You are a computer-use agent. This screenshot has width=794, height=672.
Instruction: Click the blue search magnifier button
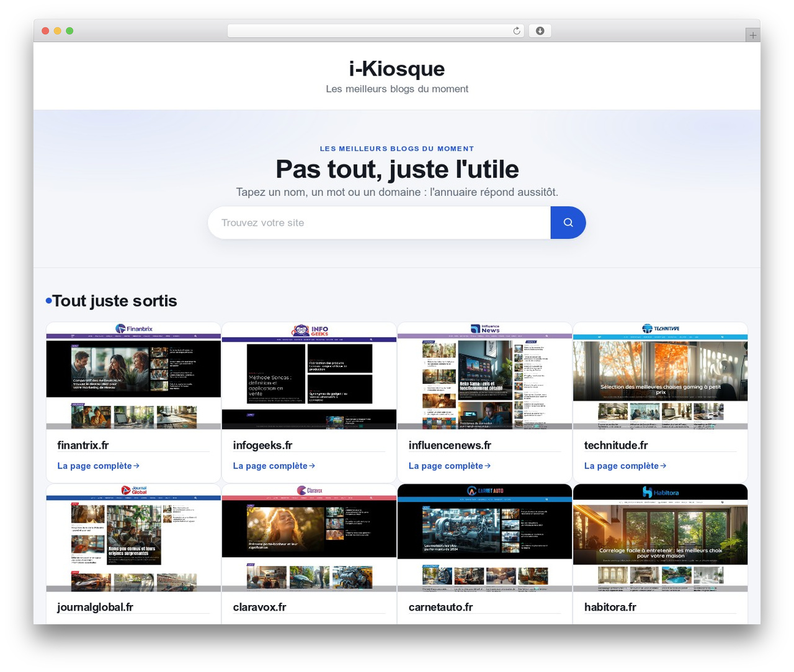568,223
